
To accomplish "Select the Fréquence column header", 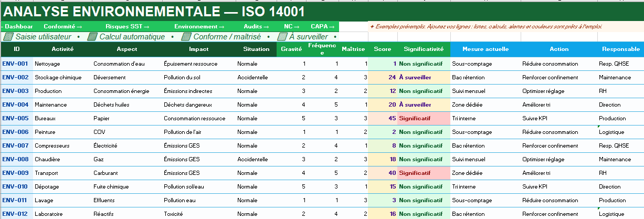I will [323, 49].
